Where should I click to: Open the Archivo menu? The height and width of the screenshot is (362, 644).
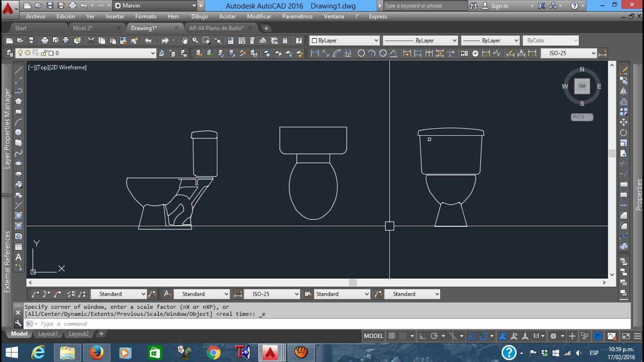(36, 17)
